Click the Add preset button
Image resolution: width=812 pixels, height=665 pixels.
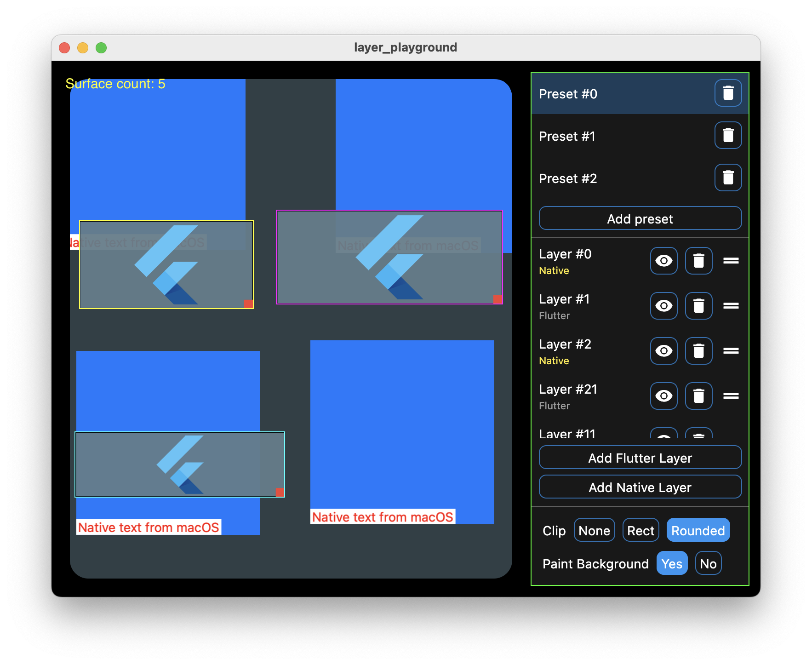pyautogui.click(x=640, y=218)
